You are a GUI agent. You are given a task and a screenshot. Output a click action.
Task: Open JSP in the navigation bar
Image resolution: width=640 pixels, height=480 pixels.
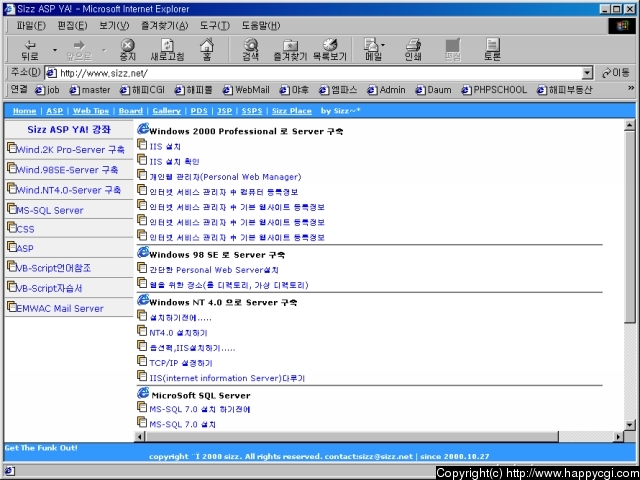point(224,111)
